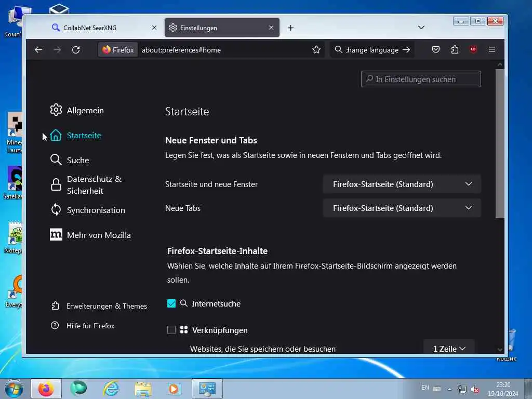The height and width of the screenshot is (399, 532).
Task: Bookmark this page with the star icon
Action: 316,50
